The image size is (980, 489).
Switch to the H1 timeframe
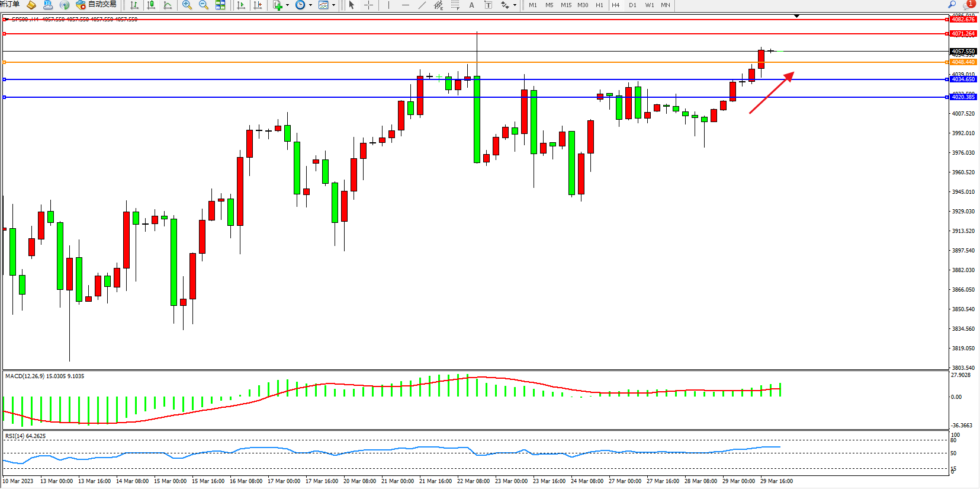point(599,5)
